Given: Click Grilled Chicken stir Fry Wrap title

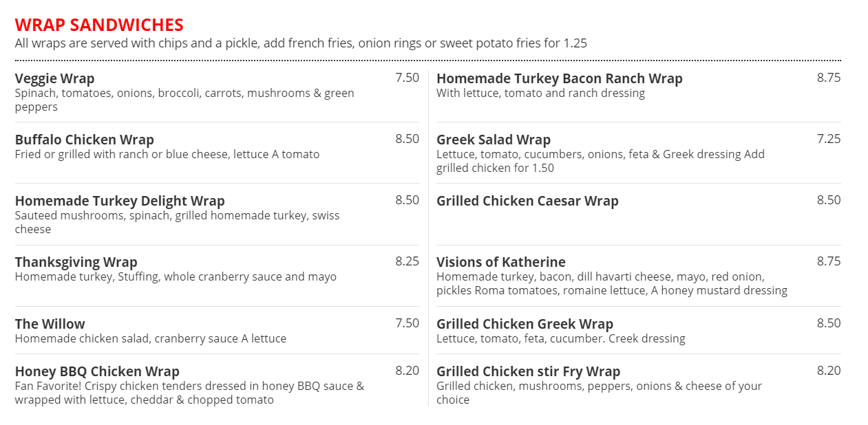Looking at the screenshot, I should click(528, 371).
